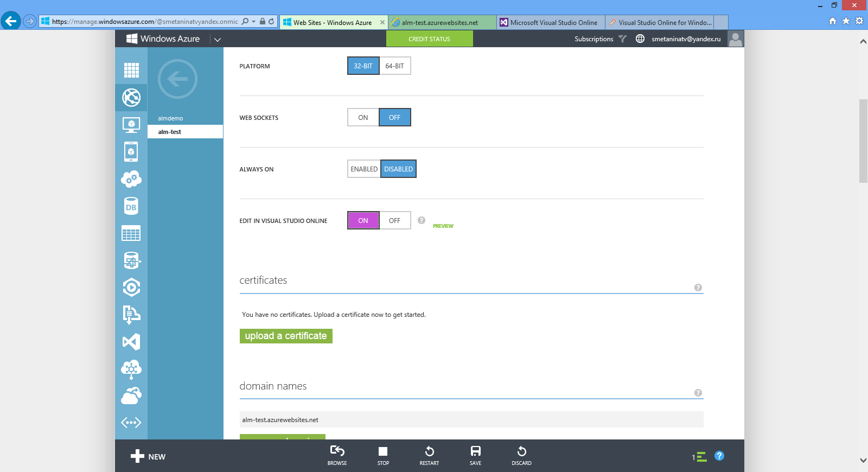Click the Browse icon in bottom bar
868x472 pixels.
pos(337,455)
